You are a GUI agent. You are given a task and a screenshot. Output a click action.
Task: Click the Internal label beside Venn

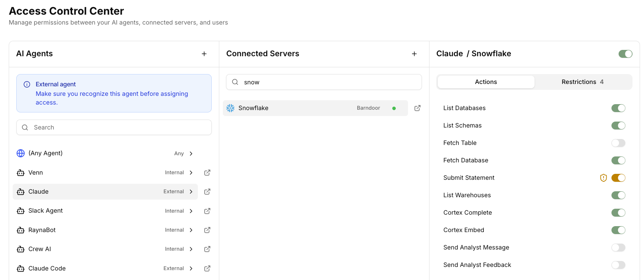pos(174,173)
